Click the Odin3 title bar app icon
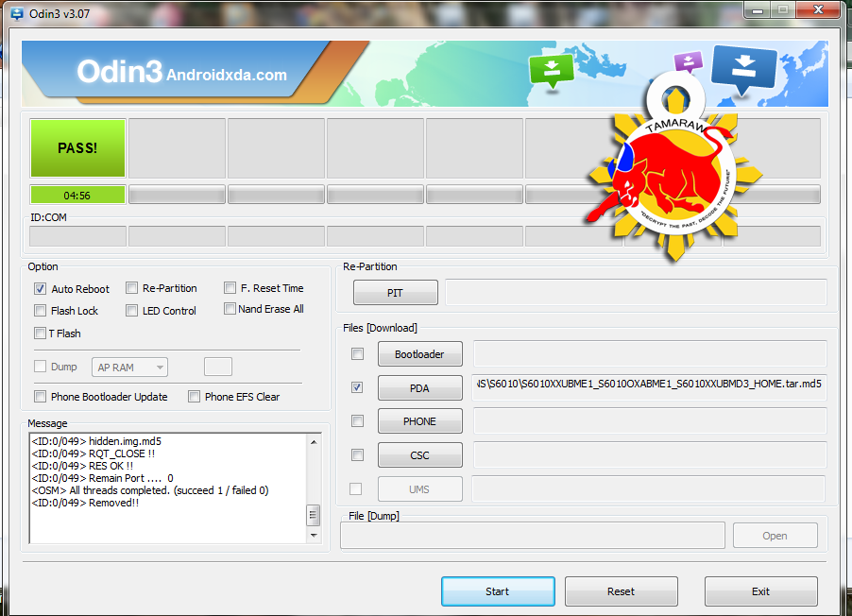 tap(17, 13)
